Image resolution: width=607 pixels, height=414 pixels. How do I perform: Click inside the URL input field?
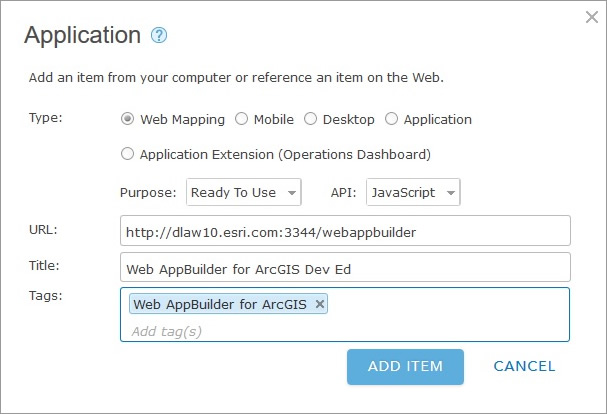point(344,231)
